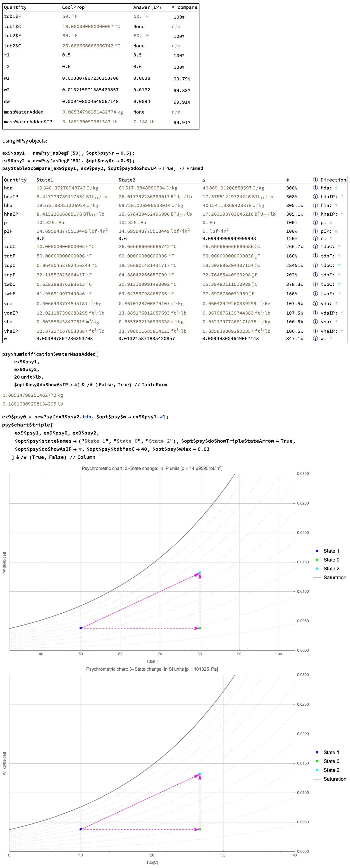Click the blue State 1 legend marker in IP chart
The height and width of the screenshot is (868, 350).
(317, 551)
